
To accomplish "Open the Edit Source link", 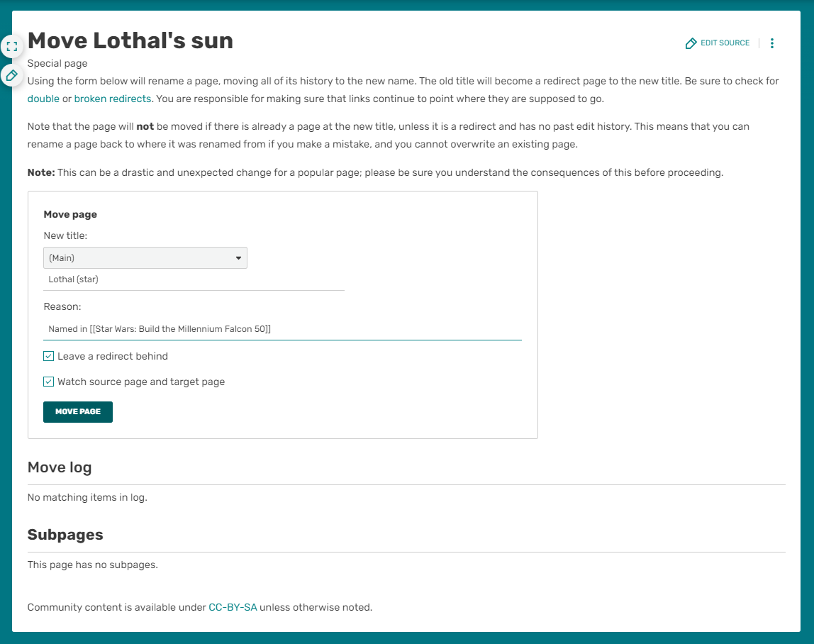I will coord(718,43).
